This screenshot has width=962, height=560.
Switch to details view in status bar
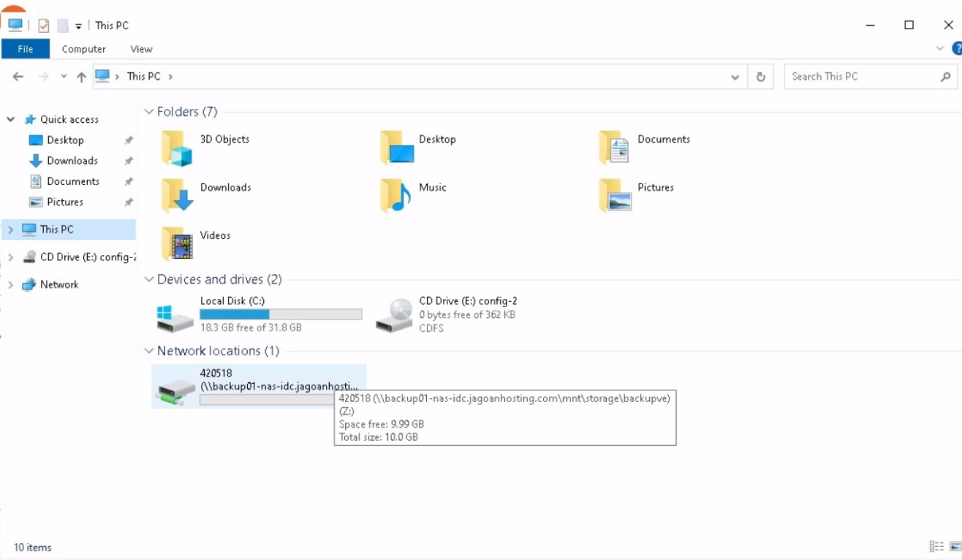point(936,547)
